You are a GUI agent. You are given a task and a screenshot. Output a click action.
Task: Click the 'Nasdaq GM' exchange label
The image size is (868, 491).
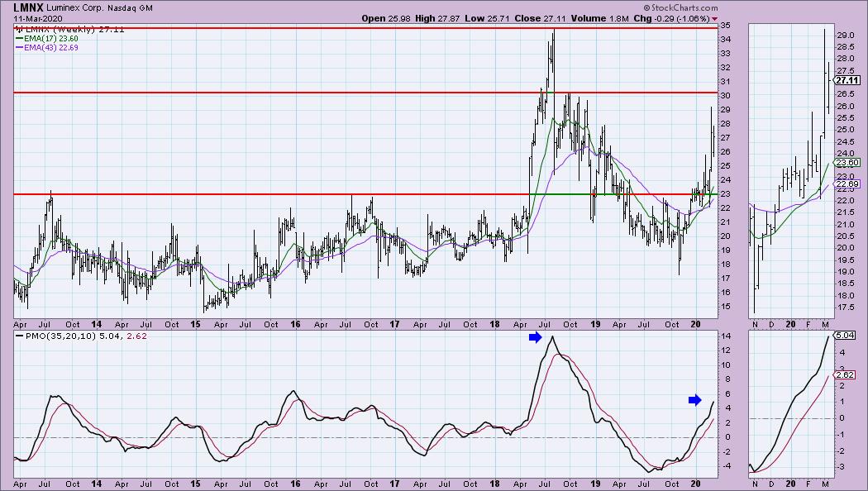click(x=128, y=8)
